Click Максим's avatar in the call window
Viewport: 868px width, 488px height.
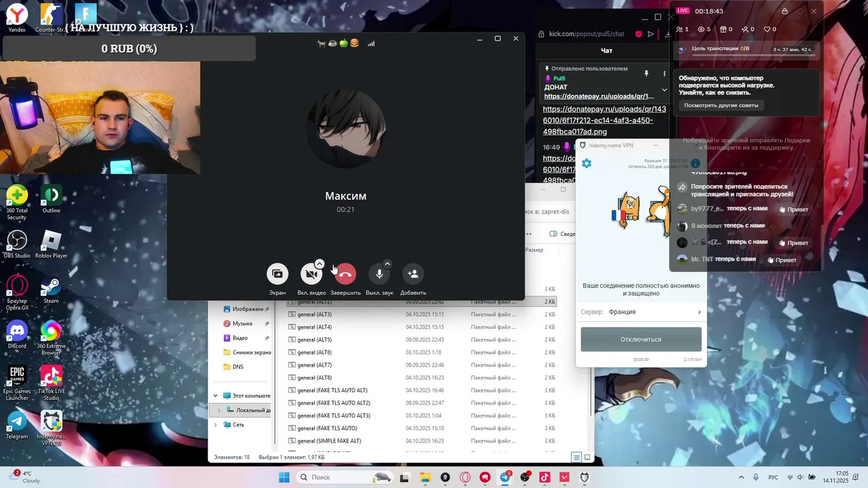tap(346, 128)
